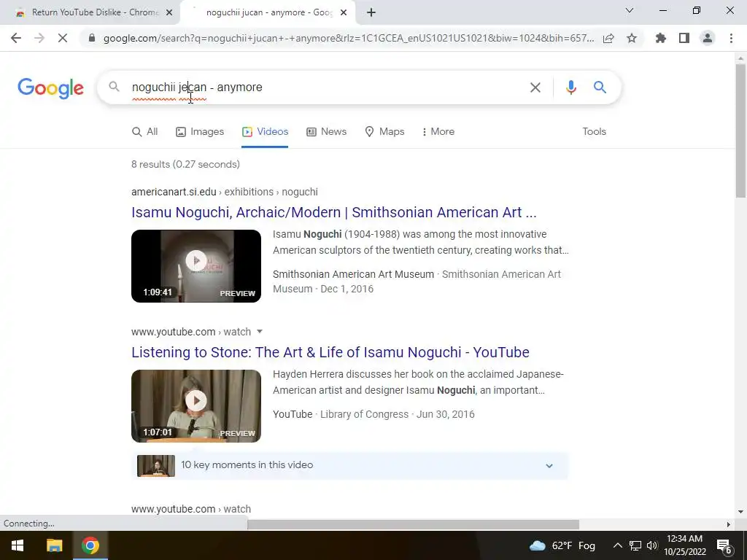Stop loading the page
This screenshot has width=747, height=560.
63,38
